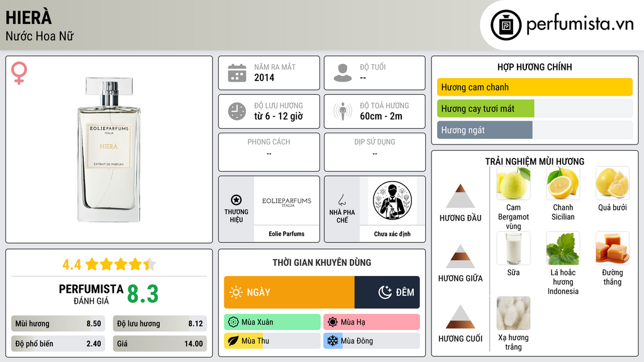Screen dimensions: 644x362
Task: Click the Giá 14.00 score bar
Action: click(x=160, y=344)
